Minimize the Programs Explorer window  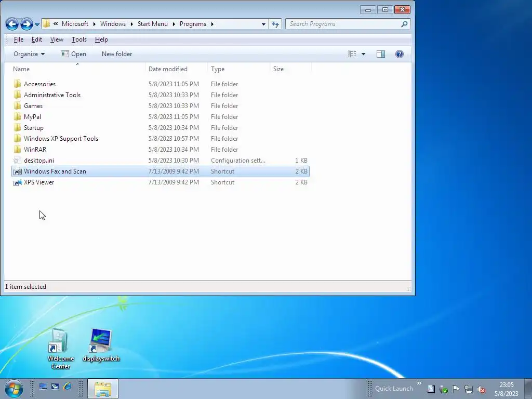368,10
